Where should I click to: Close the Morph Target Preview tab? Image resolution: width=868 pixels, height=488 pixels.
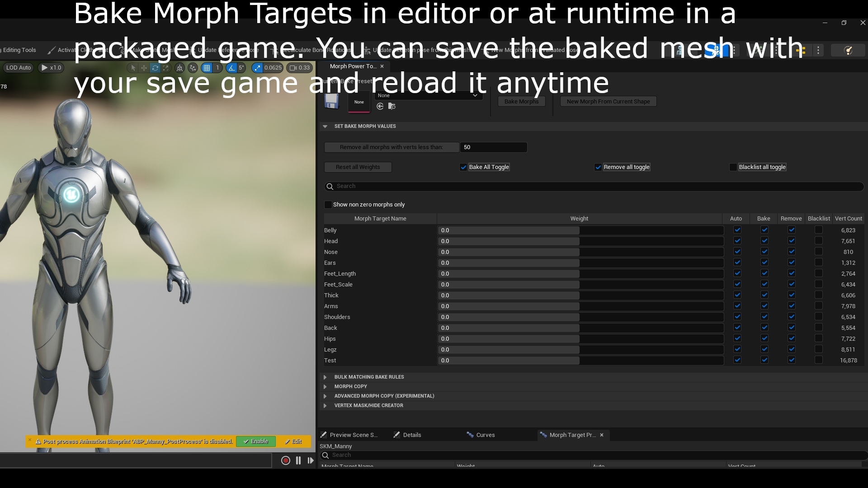[602, 435]
